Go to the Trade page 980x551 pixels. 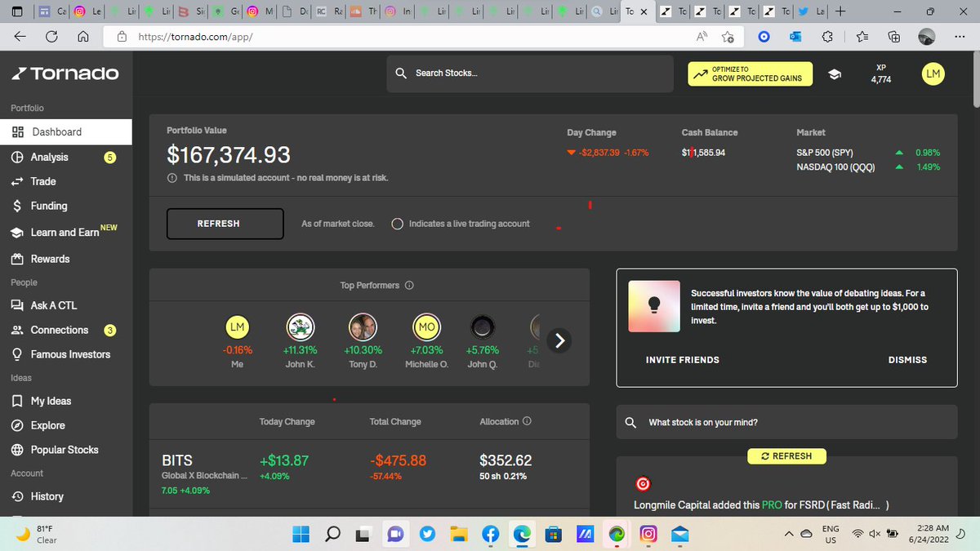tap(42, 181)
